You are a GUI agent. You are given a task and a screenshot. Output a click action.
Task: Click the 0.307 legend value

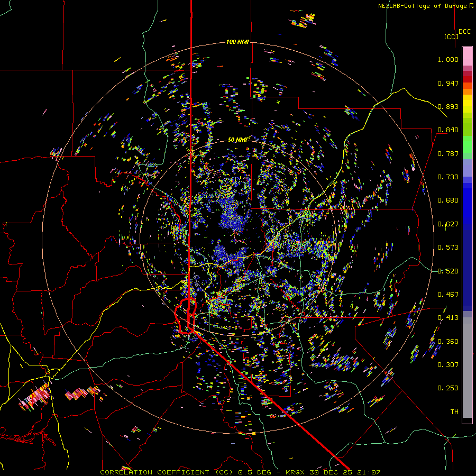point(448,365)
